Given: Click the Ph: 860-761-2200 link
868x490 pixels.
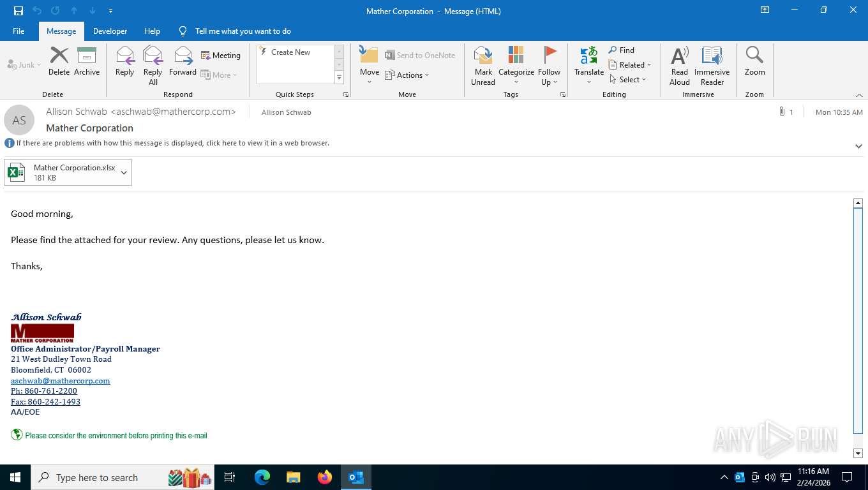Looking at the screenshot, I should (44, 391).
